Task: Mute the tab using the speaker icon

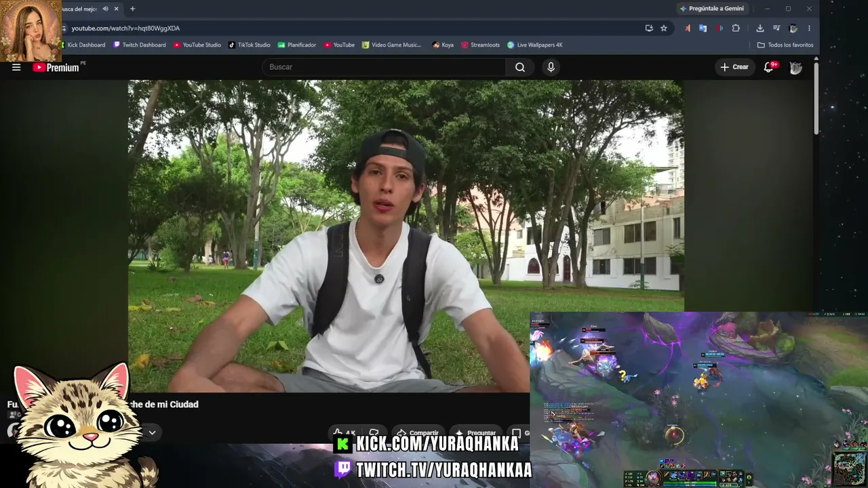Action: click(x=105, y=9)
